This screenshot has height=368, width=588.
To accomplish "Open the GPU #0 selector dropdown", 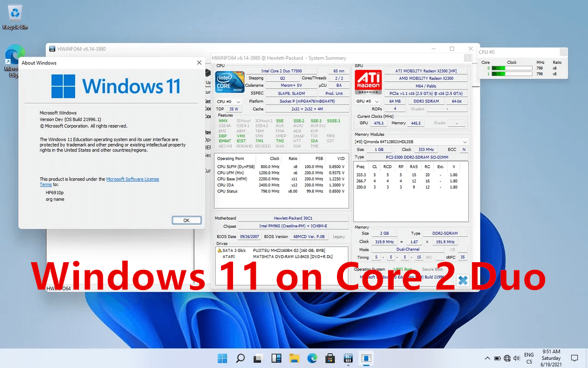I will click(367, 101).
